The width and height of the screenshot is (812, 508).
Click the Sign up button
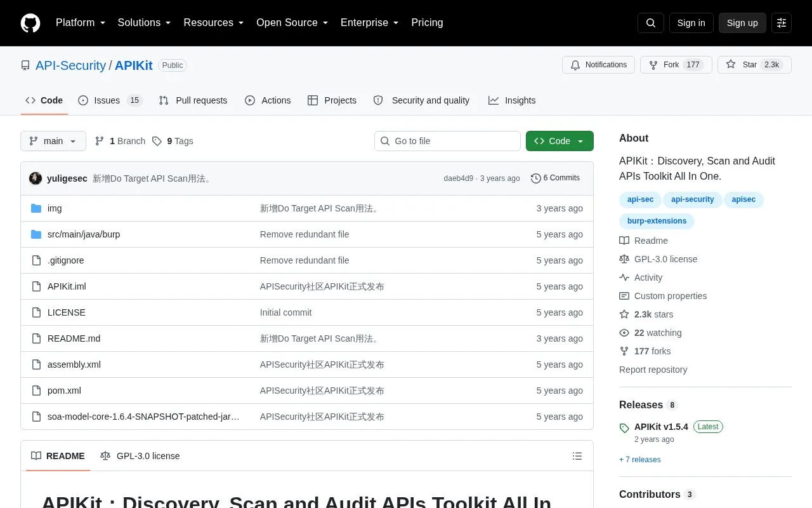click(x=742, y=23)
